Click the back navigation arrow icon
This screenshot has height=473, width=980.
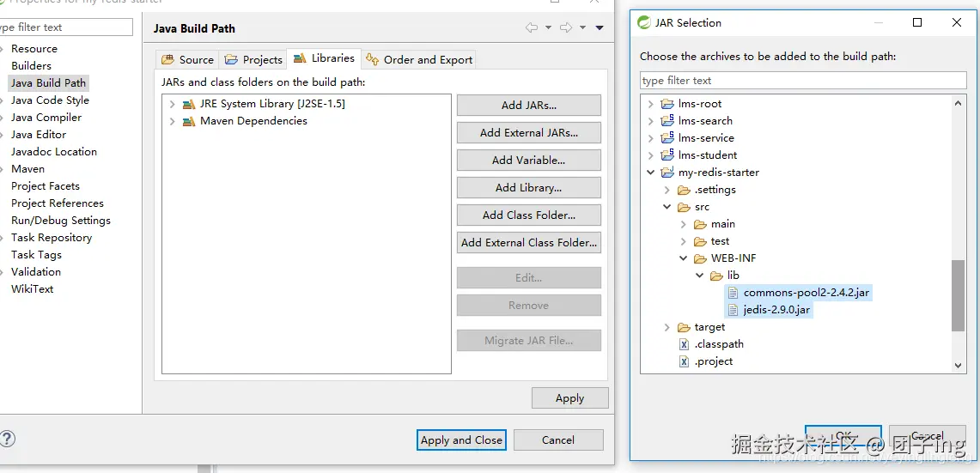(533, 28)
